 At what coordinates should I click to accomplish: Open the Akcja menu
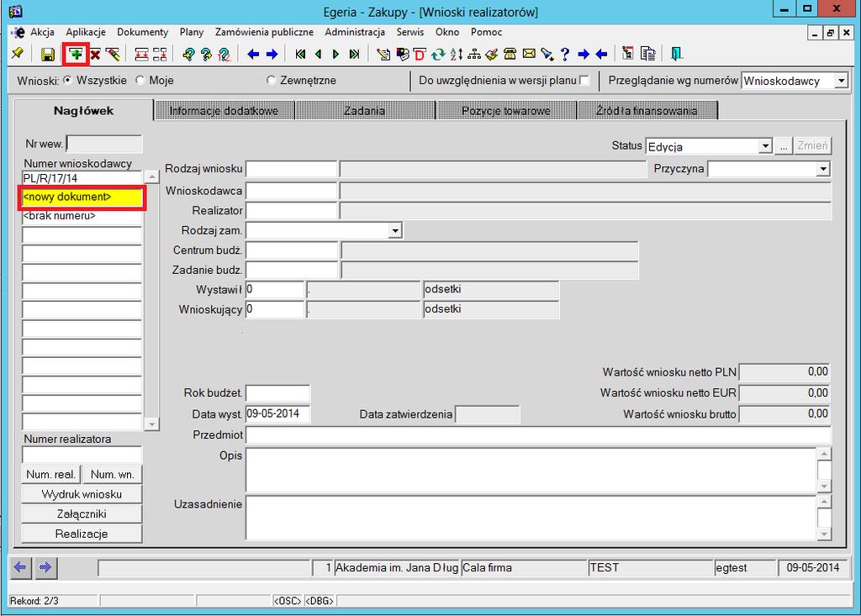pos(42,32)
